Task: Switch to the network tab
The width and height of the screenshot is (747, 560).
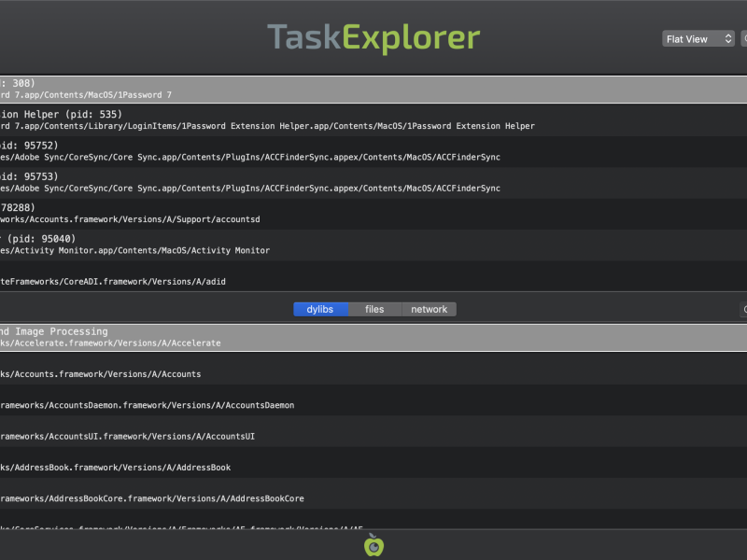Action: [x=430, y=310]
